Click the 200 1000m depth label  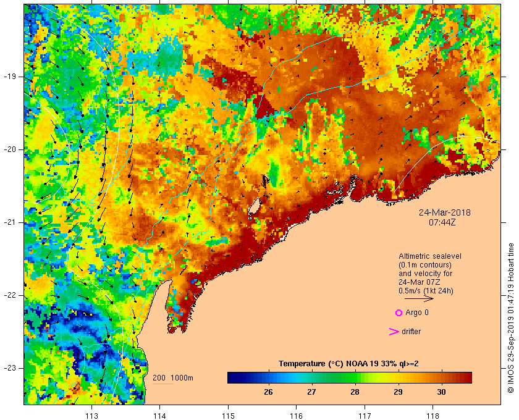click(x=173, y=378)
